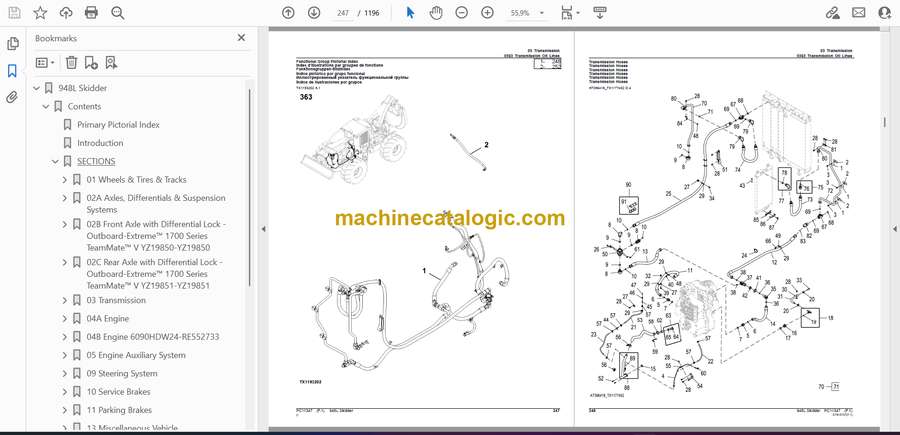The height and width of the screenshot is (435, 900).
Task: Collapse the Contents bookmark
Action: click(x=46, y=107)
